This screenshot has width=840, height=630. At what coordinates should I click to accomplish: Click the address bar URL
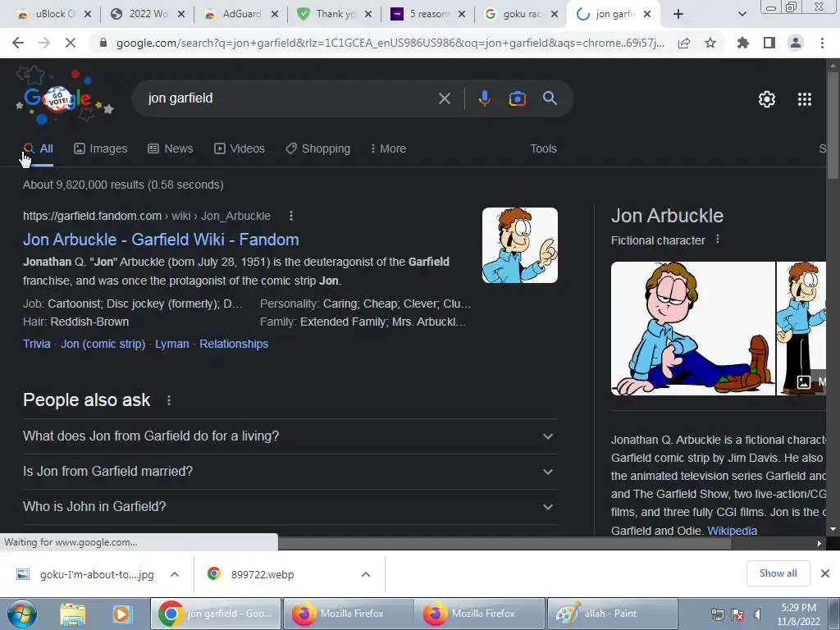click(390, 43)
